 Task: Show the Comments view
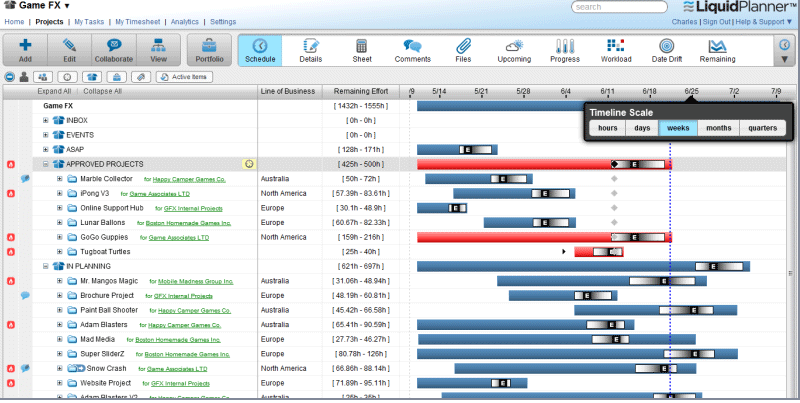412,50
